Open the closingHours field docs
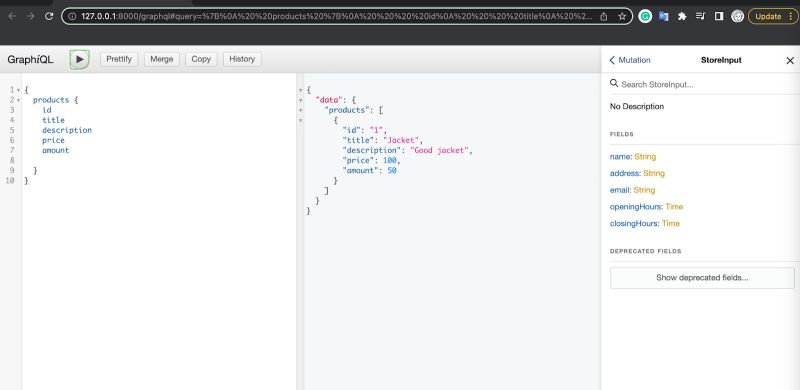 tap(634, 224)
